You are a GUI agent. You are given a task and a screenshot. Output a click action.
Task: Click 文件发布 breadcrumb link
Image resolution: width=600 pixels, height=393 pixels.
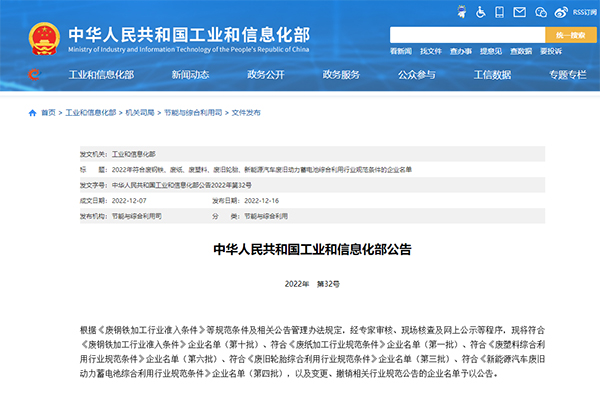[x=246, y=113]
